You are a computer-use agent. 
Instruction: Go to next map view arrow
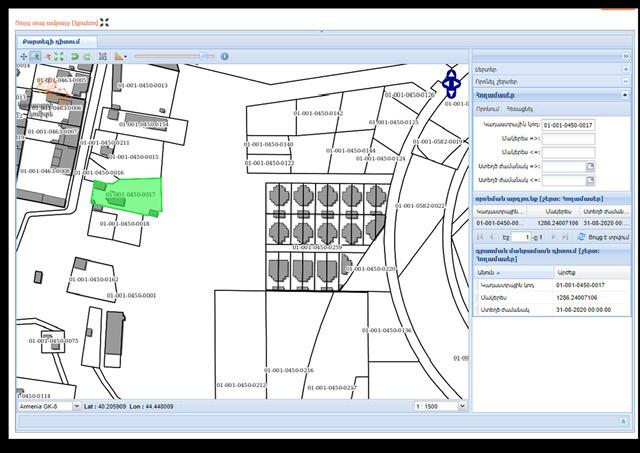point(87,57)
